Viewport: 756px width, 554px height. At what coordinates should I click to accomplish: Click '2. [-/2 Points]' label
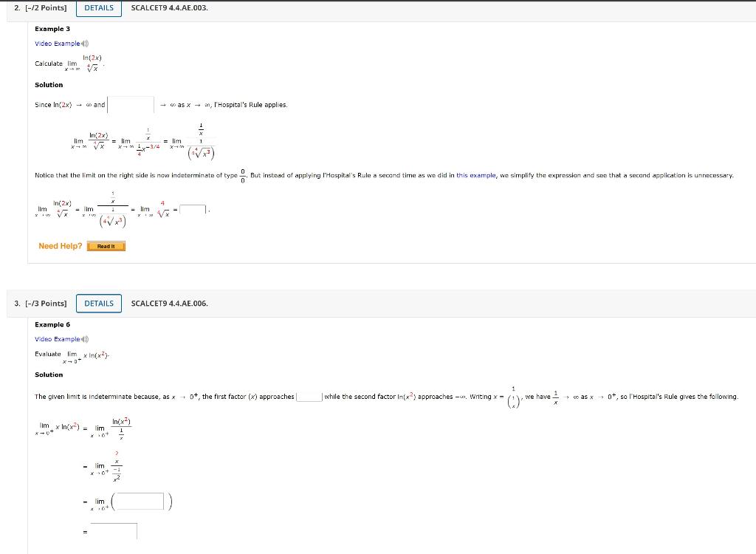tap(41, 8)
